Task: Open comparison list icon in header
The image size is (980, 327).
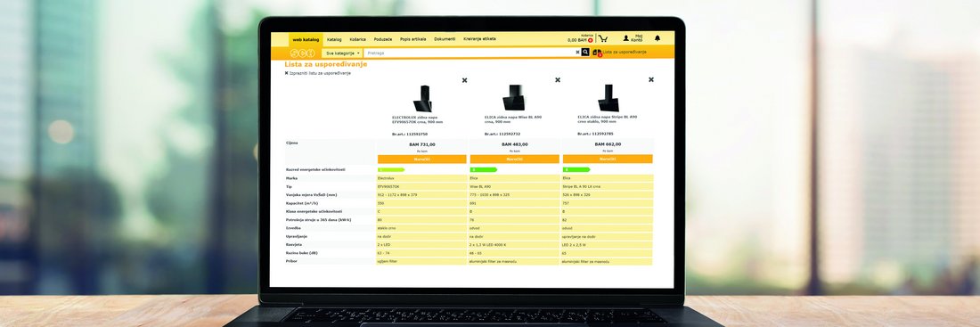Action: 597,53
